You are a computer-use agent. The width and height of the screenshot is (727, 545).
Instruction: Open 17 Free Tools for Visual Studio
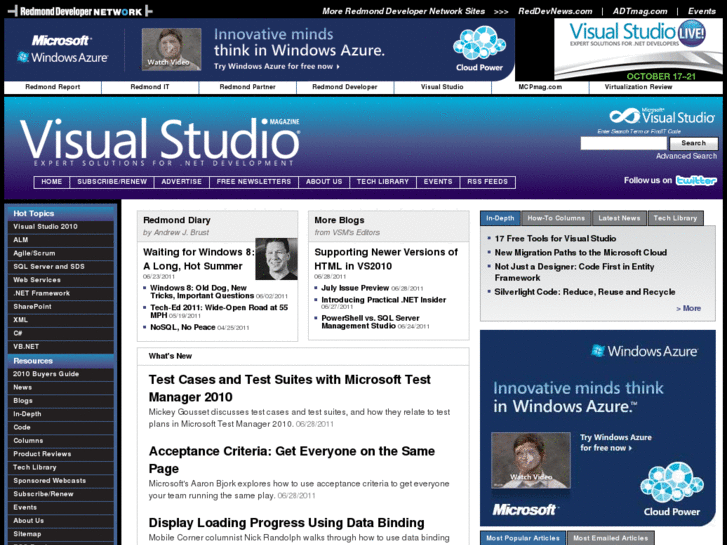click(x=555, y=238)
